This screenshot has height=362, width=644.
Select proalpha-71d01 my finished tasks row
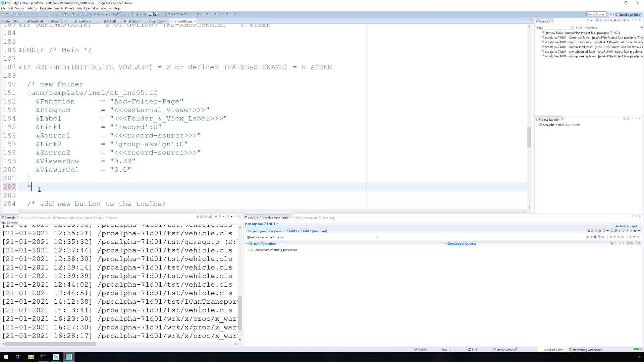tap(592, 47)
